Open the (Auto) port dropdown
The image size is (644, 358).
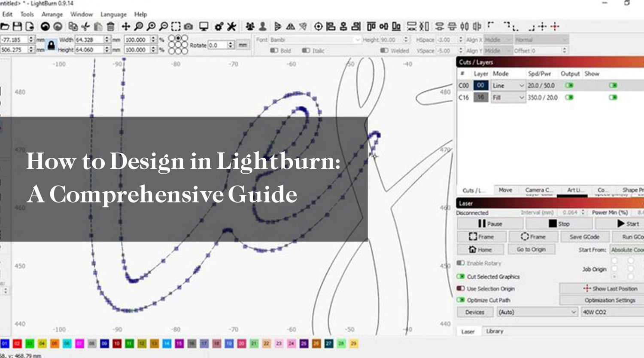(537, 312)
